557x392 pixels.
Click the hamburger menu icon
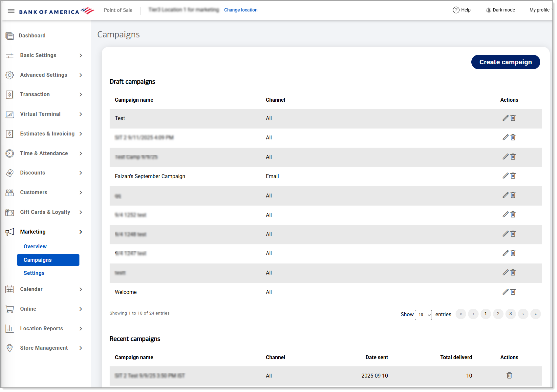(x=11, y=11)
